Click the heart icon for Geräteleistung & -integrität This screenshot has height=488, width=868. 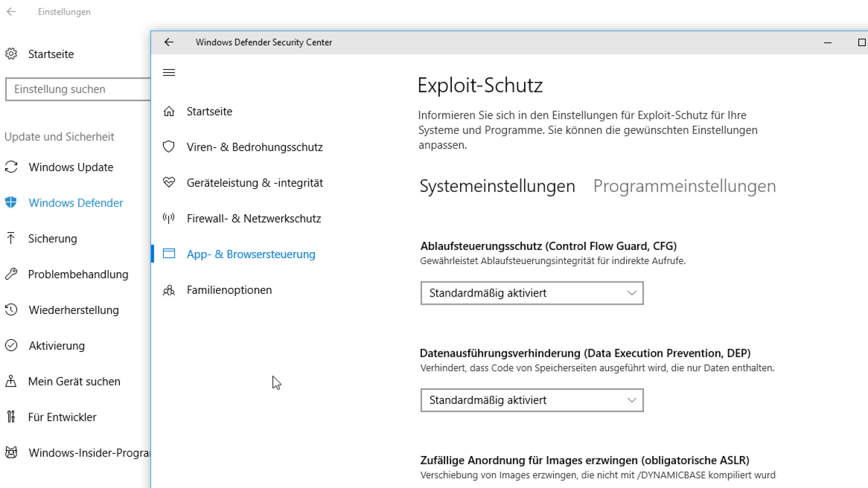tap(169, 183)
